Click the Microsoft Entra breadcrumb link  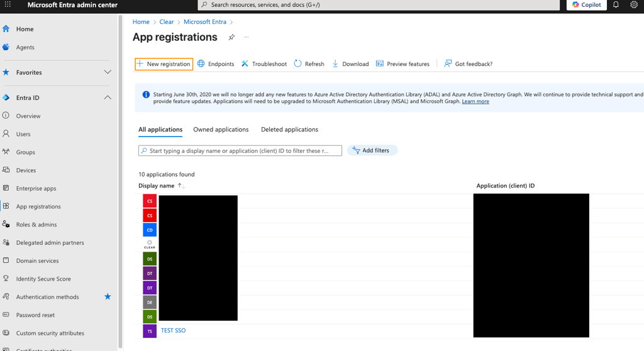click(x=205, y=22)
